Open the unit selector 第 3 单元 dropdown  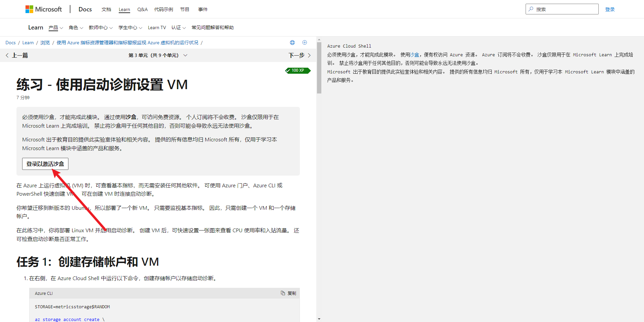[x=158, y=55]
